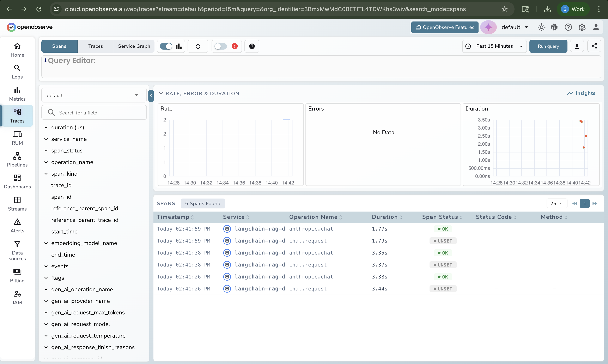Image resolution: width=608 pixels, height=364 pixels.
Task: Select the Alerts sidebar icon
Action: coord(17,225)
